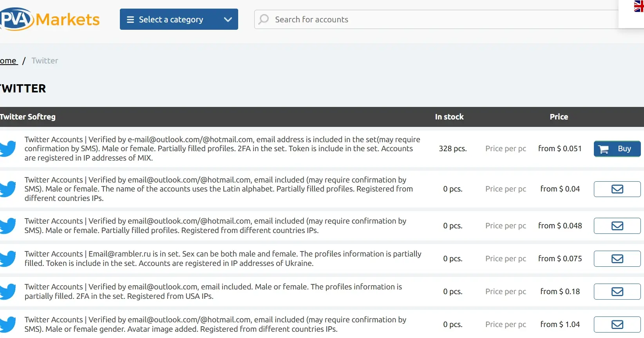Viewport: 644px width, 338px height.
Task: Click the from $ 0.18 price
Action: (x=560, y=292)
